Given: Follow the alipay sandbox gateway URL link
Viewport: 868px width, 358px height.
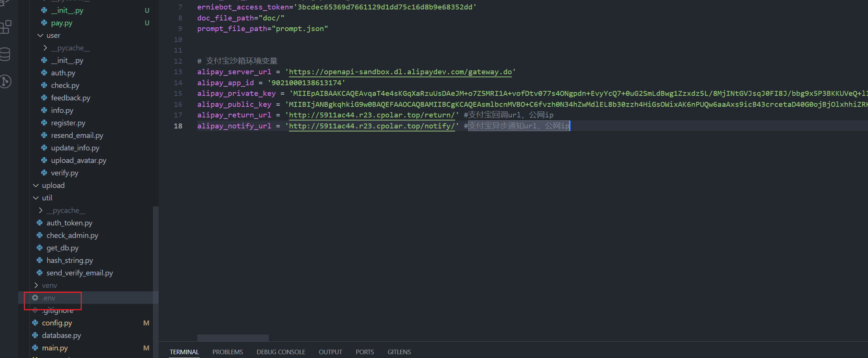Looking at the screenshot, I should 400,72.
